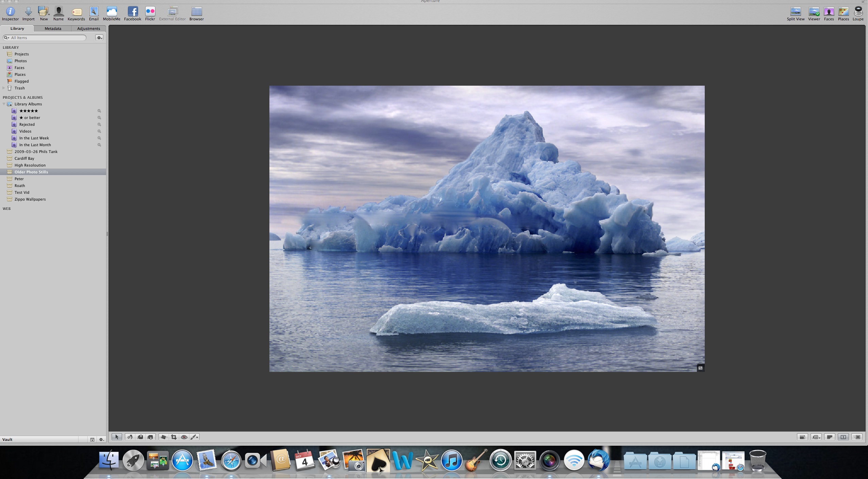The image size is (868, 479).
Task: Open the Library action gear menu
Action: click(99, 38)
